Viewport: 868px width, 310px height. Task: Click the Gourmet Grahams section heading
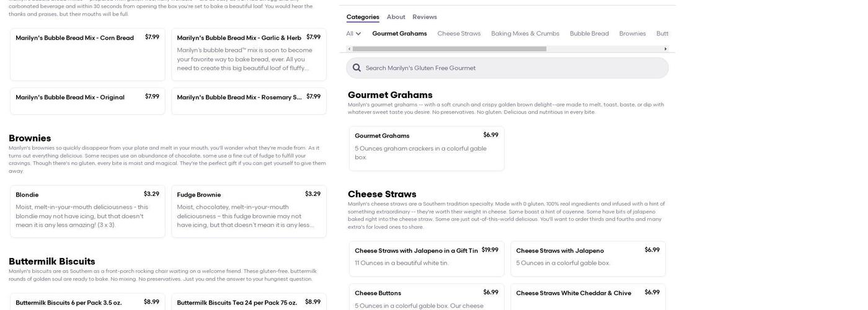coord(390,95)
